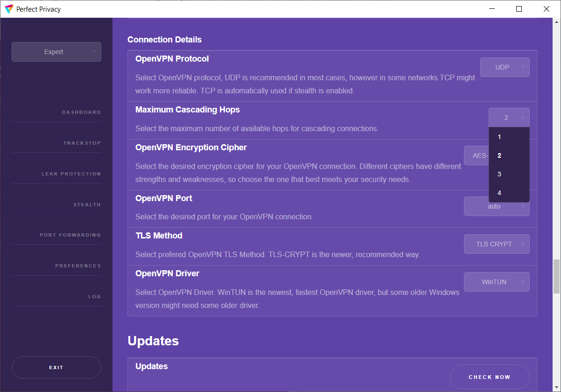The image size is (561, 392).
Task: Click the Exit button
Action: [56, 367]
